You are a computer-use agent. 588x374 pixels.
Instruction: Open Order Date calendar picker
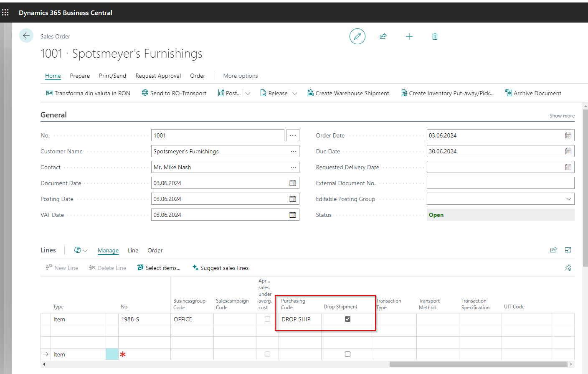568,135
